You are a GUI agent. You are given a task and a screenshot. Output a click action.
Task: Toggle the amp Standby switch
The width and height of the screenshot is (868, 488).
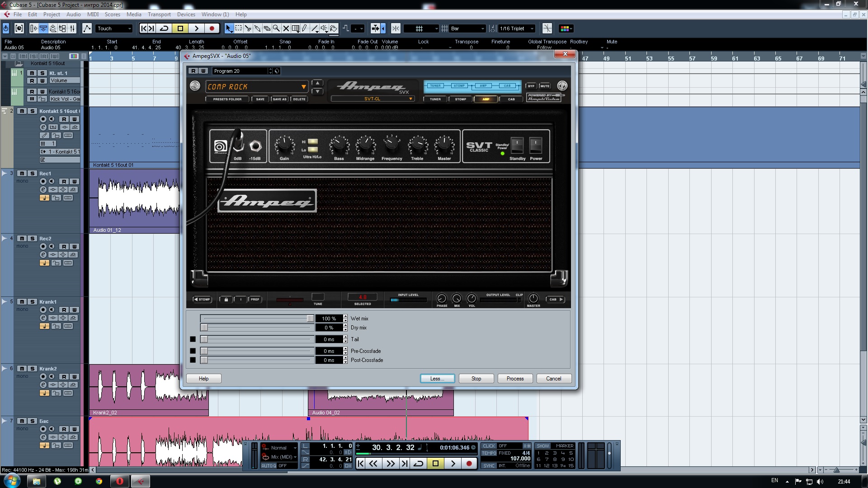coord(517,145)
